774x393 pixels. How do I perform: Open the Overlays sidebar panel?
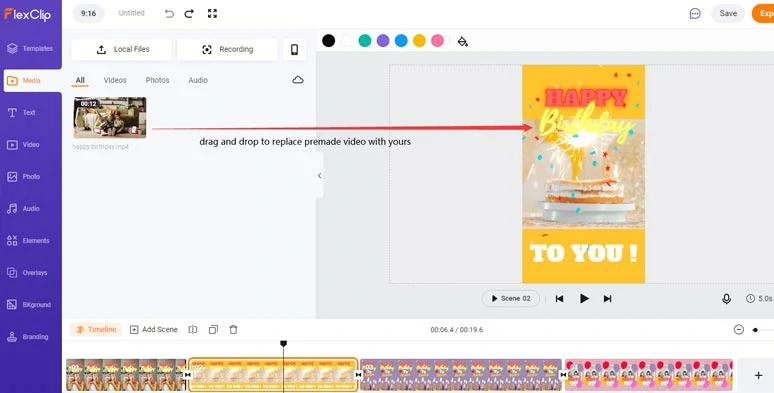pos(28,273)
